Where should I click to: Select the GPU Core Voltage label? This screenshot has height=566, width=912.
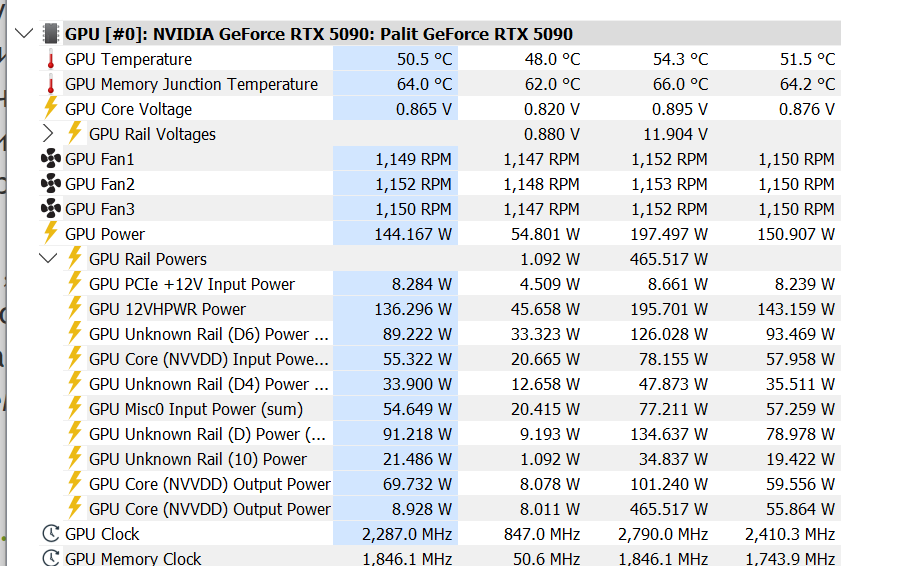129,109
